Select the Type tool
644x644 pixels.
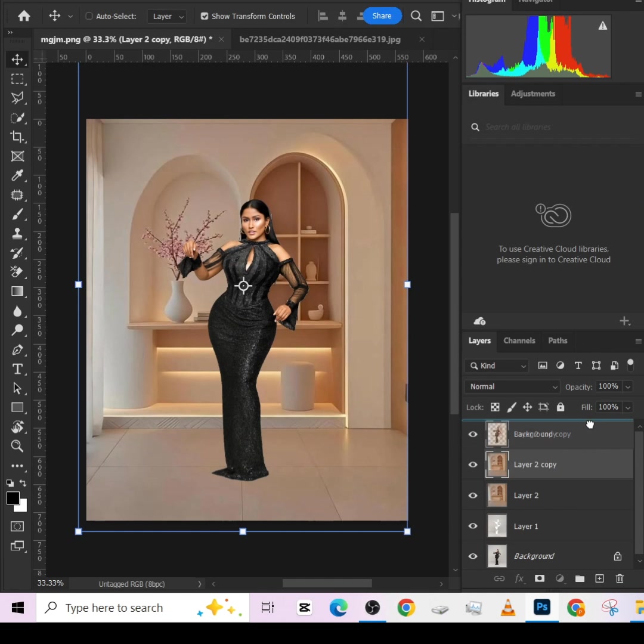[x=17, y=369]
